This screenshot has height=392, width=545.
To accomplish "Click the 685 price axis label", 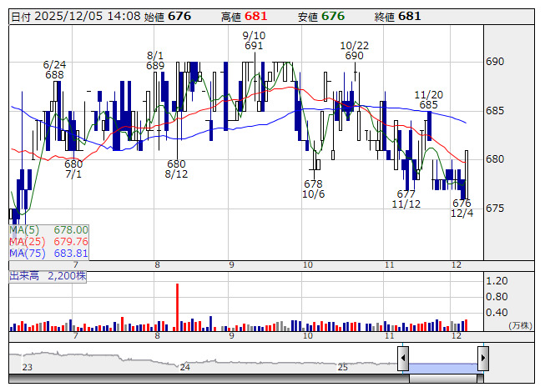I will pos(495,111).
